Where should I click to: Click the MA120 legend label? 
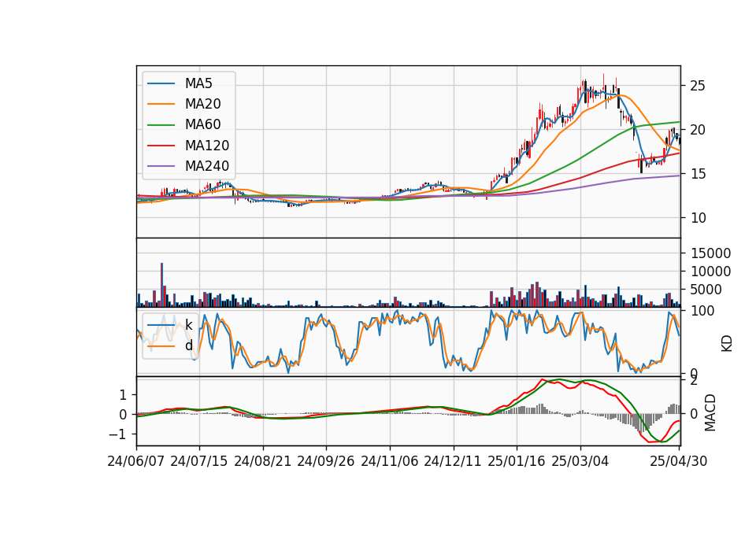pyautogui.click(x=207, y=146)
